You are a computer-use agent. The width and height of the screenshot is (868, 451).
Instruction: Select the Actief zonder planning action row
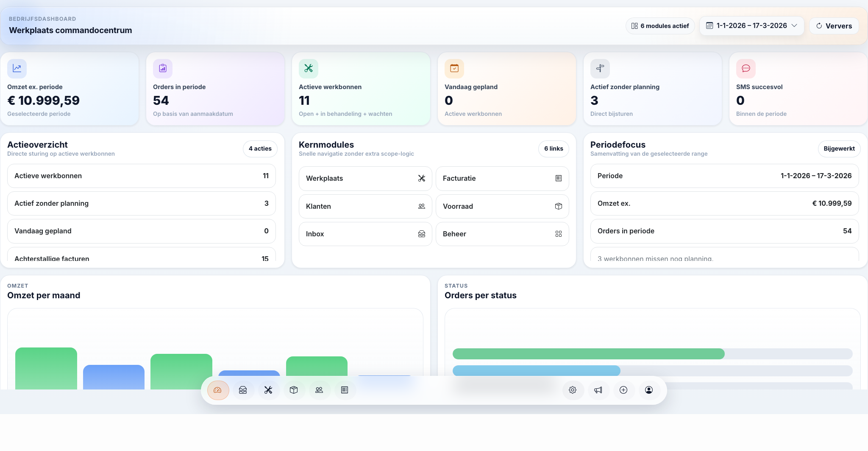[x=142, y=203]
